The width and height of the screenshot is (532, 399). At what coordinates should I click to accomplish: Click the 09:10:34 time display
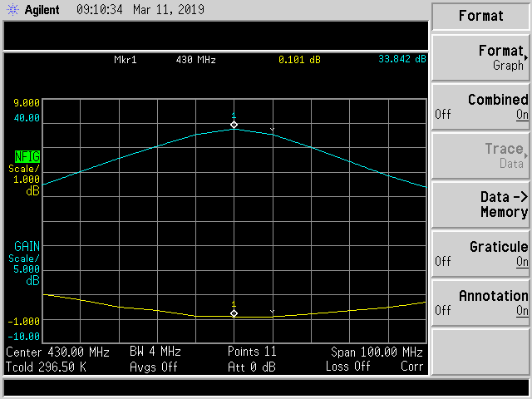100,9
